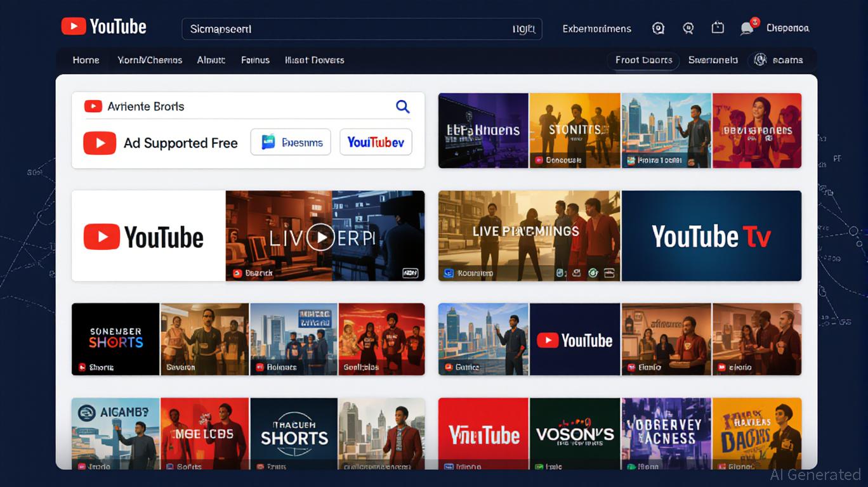Screen dimensions: 868x487
Task: Click the Doocaste label under STONITTS thumbnail
Action: (563, 160)
